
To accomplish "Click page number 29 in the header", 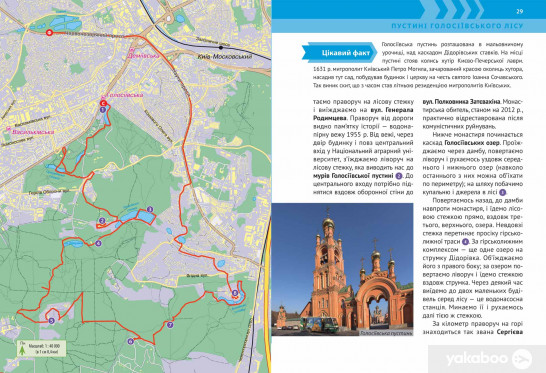I will [x=520, y=11].
